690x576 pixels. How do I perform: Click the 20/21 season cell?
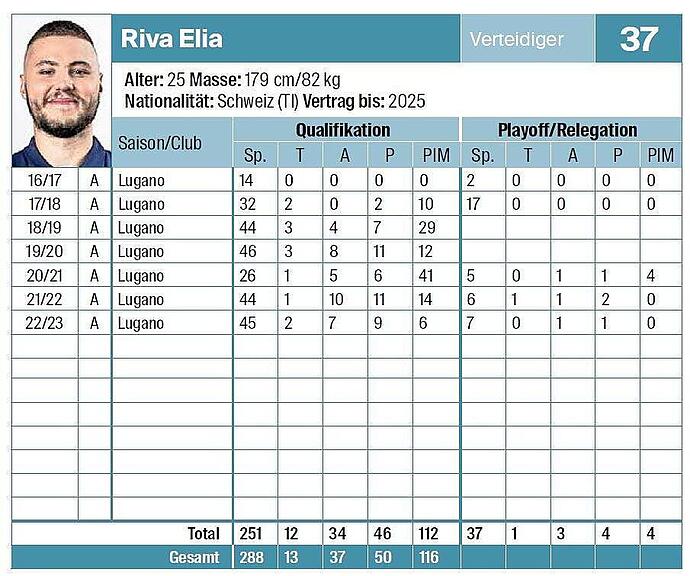point(45,276)
